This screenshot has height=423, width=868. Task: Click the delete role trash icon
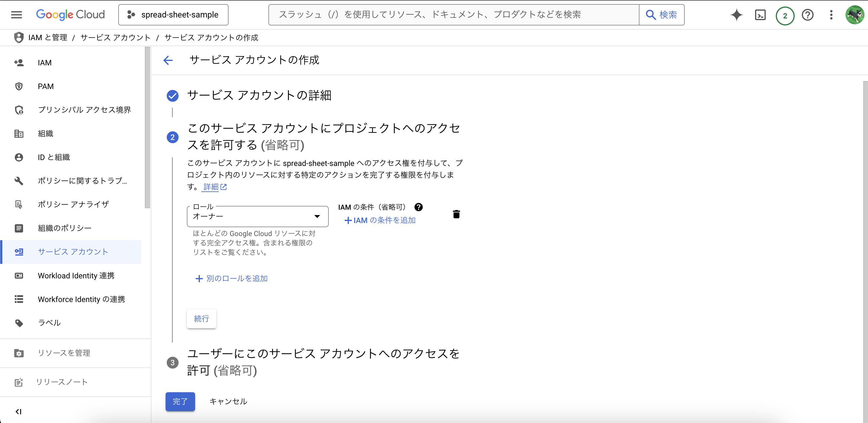(456, 214)
